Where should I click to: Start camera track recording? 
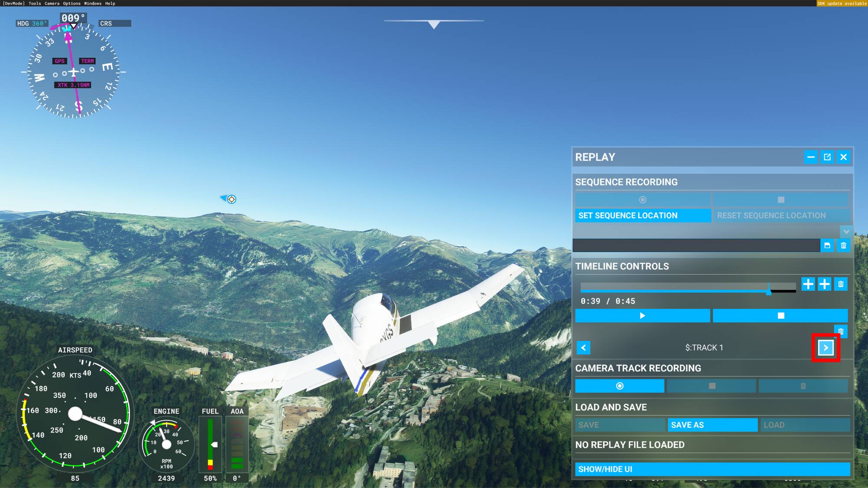pos(619,386)
